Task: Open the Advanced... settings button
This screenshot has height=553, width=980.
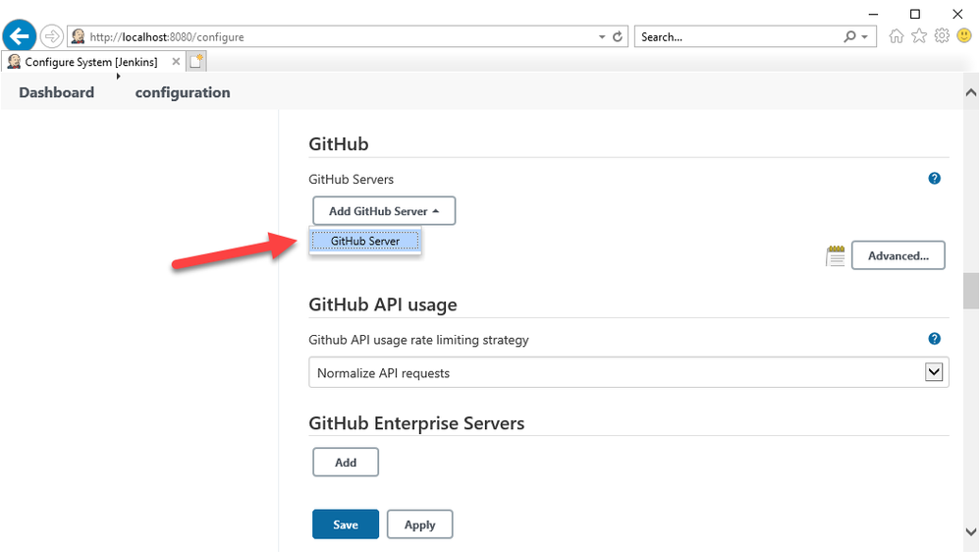Action: tap(898, 255)
